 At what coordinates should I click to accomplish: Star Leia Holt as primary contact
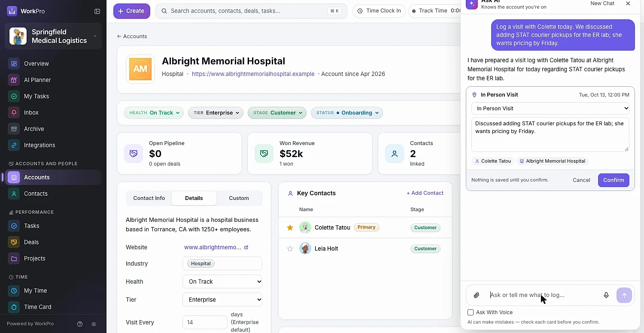(x=290, y=248)
